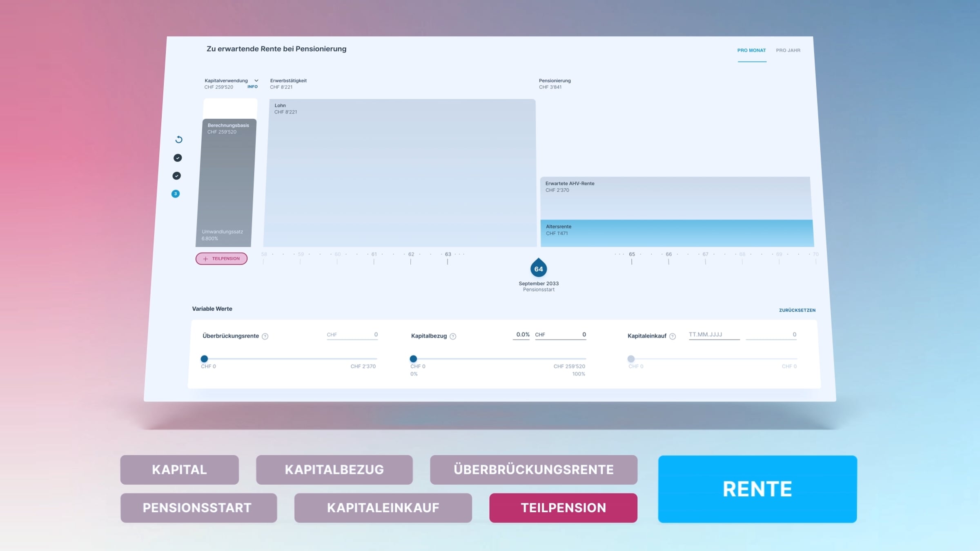This screenshot has height=551, width=980.
Task: Click the Überbrückungsrente slider handle
Action: [204, 359]
